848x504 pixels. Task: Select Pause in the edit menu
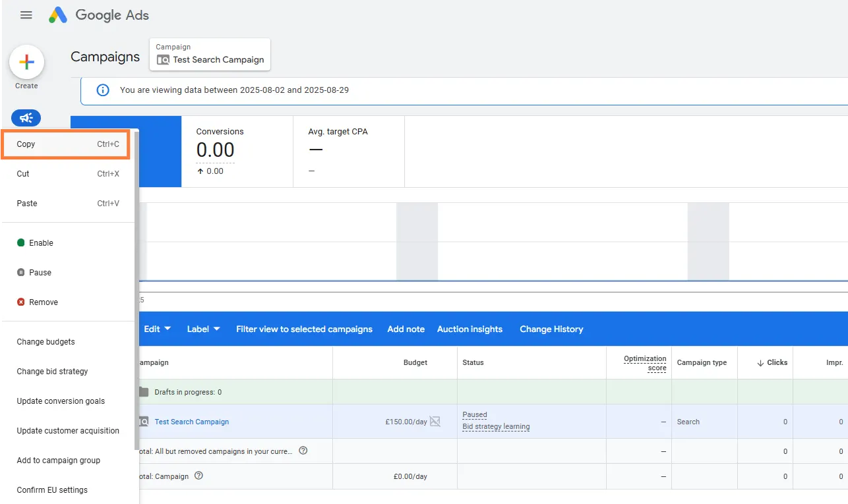[68, 273]
